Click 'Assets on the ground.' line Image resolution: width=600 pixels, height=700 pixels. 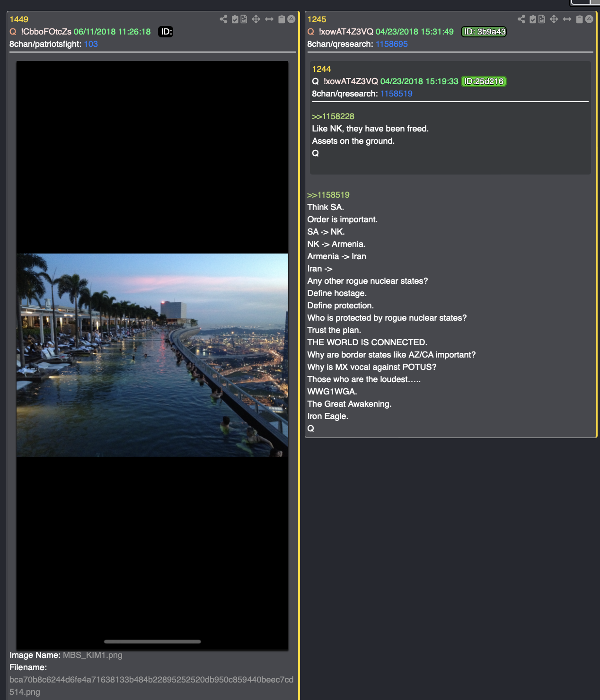[353, 141]
